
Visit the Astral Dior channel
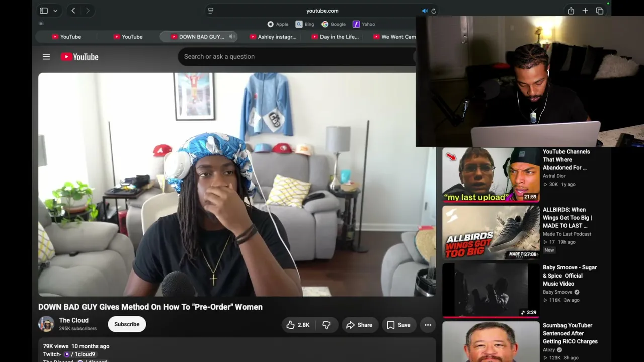(x=554, y=176)
